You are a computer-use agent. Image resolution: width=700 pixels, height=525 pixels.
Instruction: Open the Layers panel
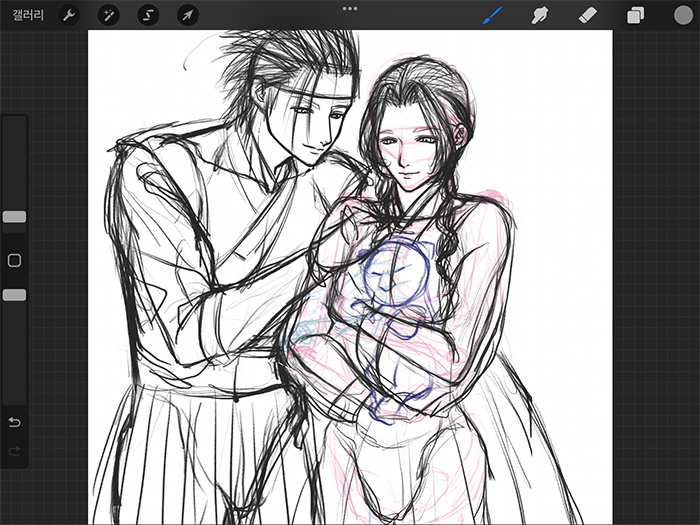tap(635, 15)
